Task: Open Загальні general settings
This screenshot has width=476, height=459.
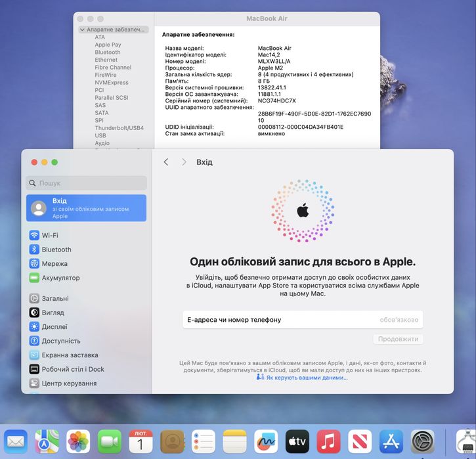Action: point(49,298)
